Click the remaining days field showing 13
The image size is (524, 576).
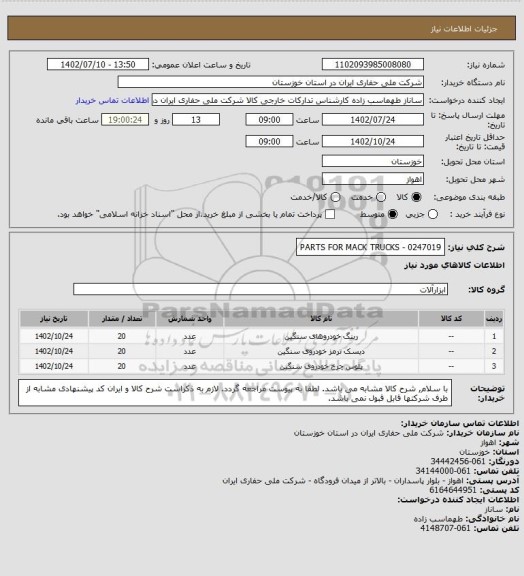196,120
